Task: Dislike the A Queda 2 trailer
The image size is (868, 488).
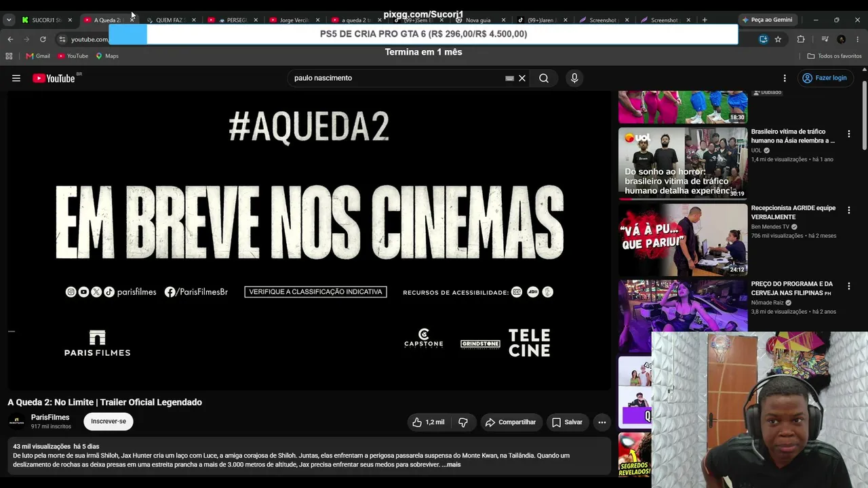Action: pos(463,422)
